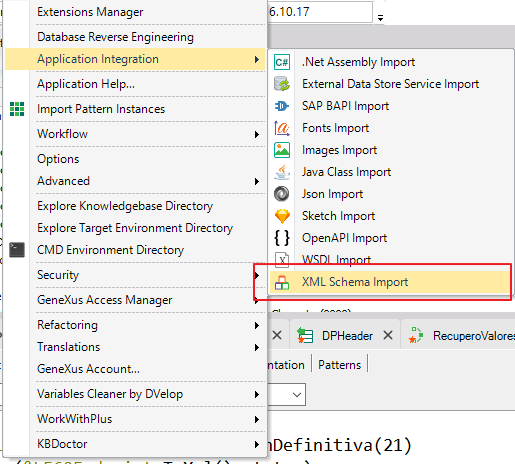Screen dimensions: 515x464
Task: Expand the Security submenu arrow
Action: tap(257, 275)
